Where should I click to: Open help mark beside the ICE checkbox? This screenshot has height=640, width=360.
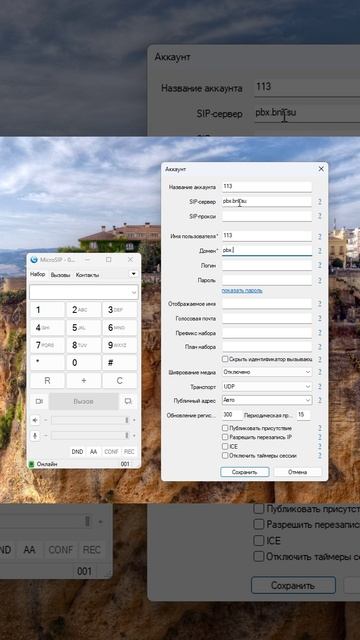(x=320, y=447)
